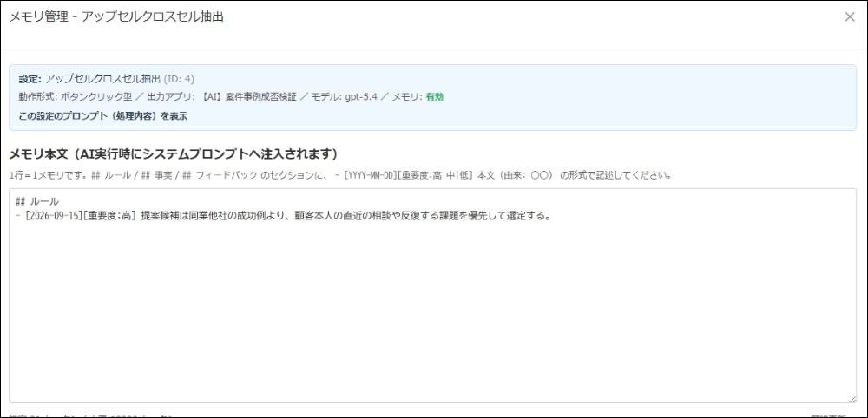Click the ## ルール heading line

37,202
